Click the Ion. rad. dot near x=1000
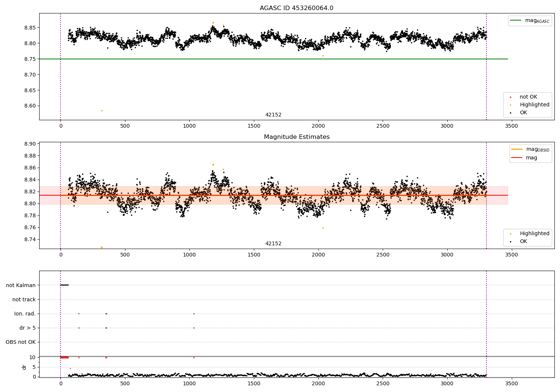 194,314
